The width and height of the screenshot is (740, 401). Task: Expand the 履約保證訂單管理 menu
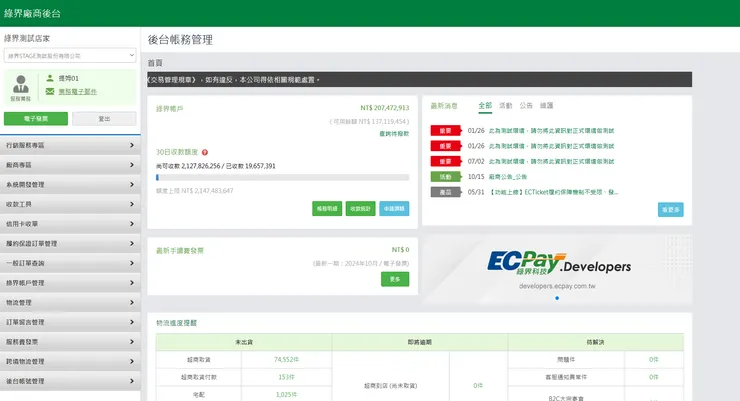pos(70,244)
